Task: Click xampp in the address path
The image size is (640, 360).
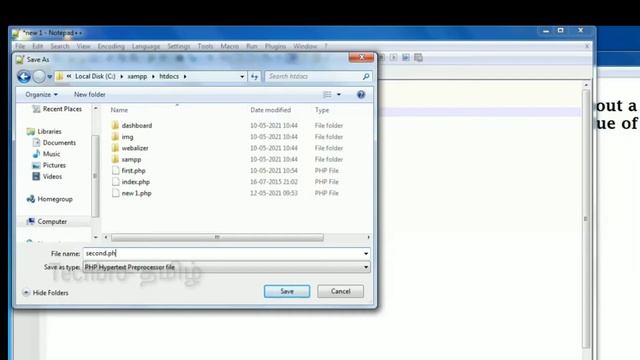Action: tap(137, 76)
